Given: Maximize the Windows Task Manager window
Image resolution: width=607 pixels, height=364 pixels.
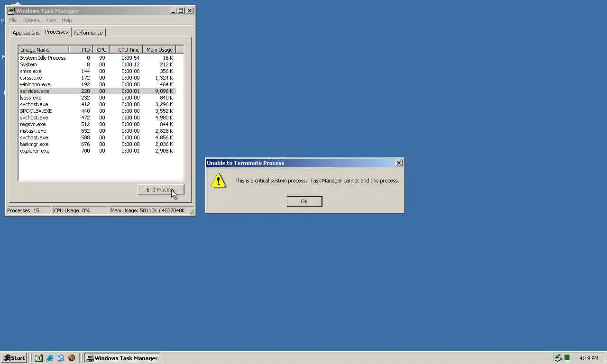Looking at the screenshot, I should coord(181,10).
